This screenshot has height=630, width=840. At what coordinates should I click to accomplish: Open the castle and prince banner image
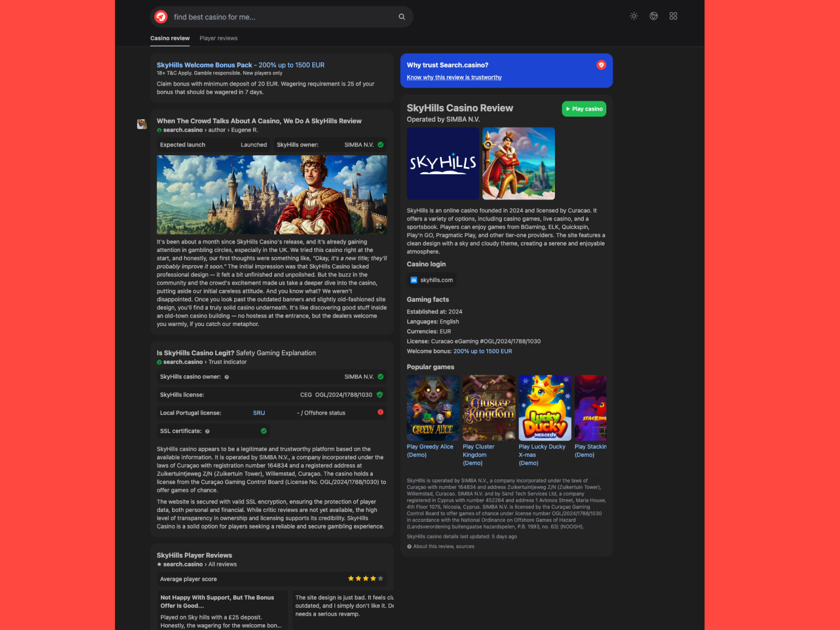point(272,195)
